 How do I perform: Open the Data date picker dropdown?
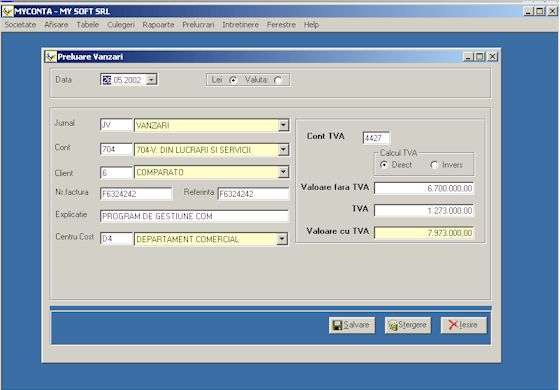tap(151, 79)
